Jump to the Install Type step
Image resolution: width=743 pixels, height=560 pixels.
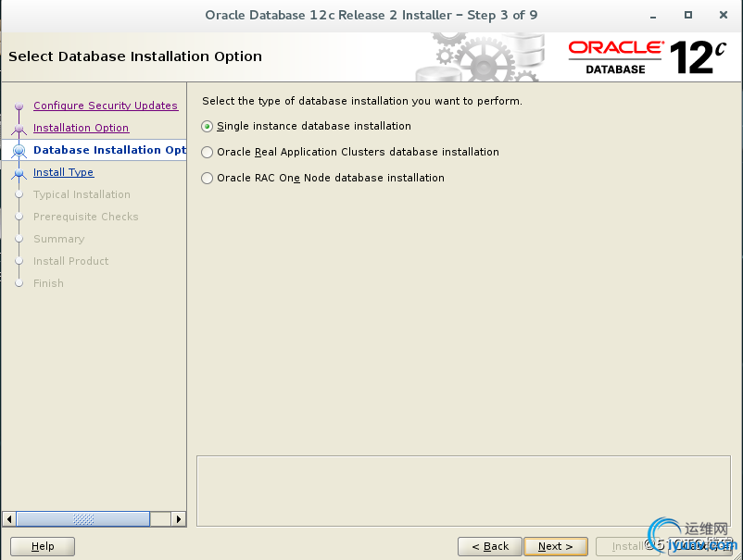tap(64, 172)
